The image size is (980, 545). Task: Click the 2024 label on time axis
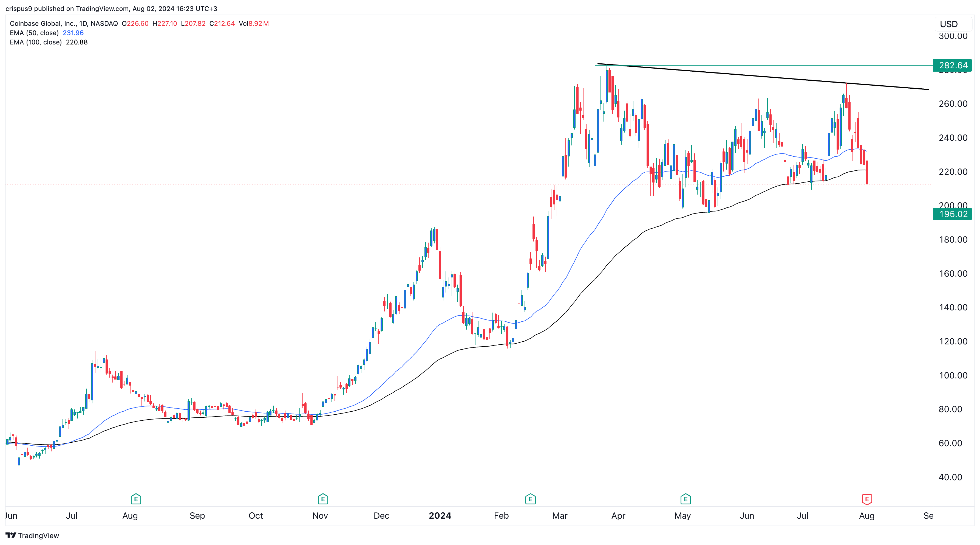[x=440, y=516]
